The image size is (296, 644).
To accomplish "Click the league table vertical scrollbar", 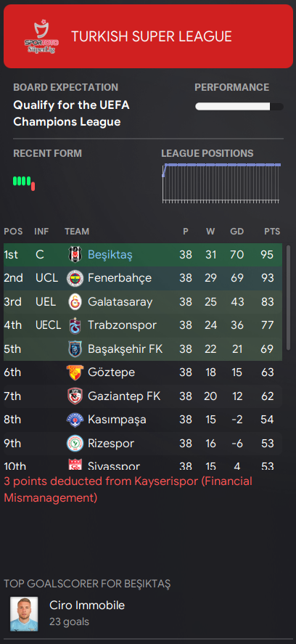I will pyautogui.click(x=288, y=298).
